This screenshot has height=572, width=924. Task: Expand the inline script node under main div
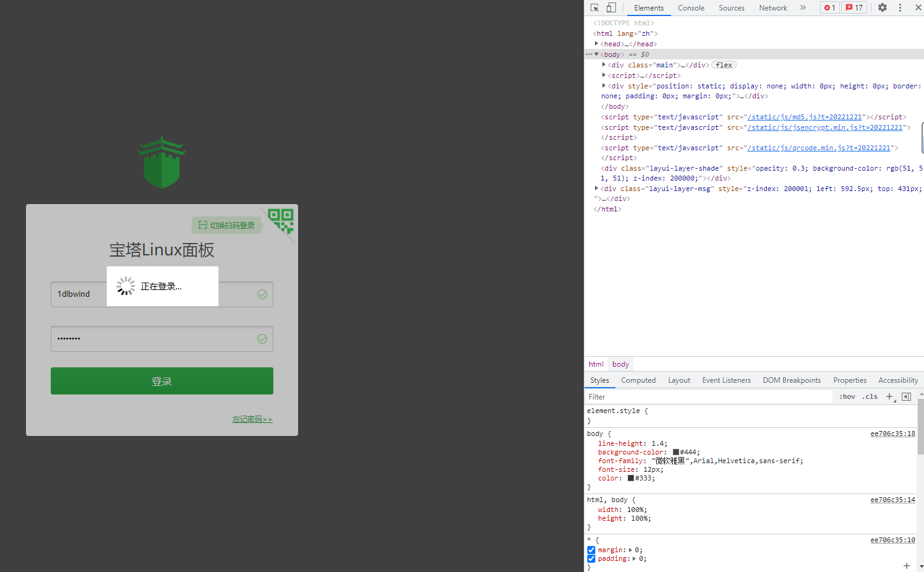pyautogui.click(x=604, y=75)
